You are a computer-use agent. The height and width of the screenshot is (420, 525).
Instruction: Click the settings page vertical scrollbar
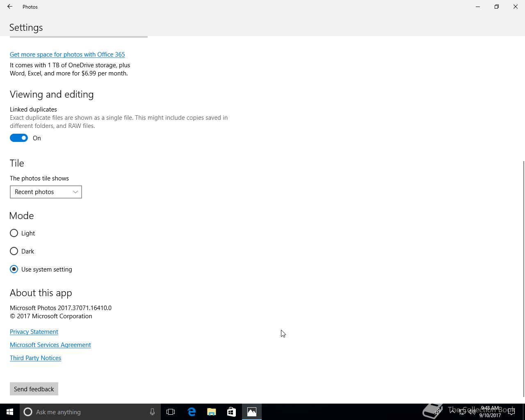(x=523, y=279)
